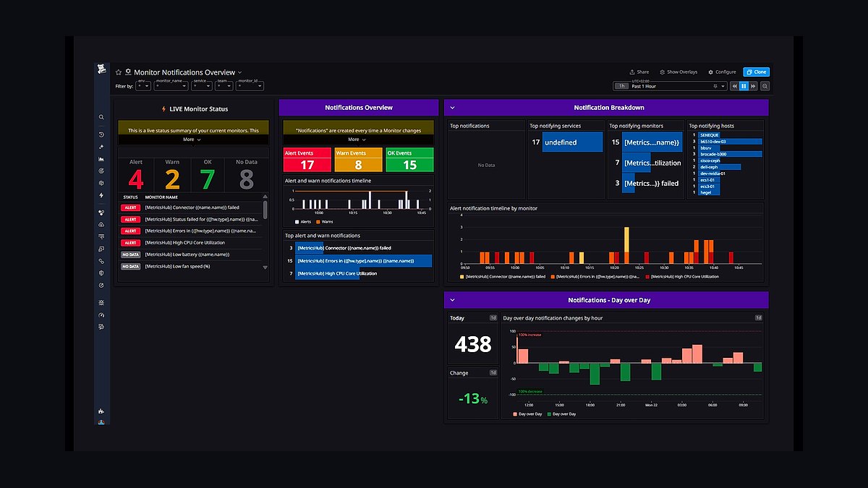868x488 pixels.
Task: Open the env filter dropdown
Action: (x=143, y=85)
